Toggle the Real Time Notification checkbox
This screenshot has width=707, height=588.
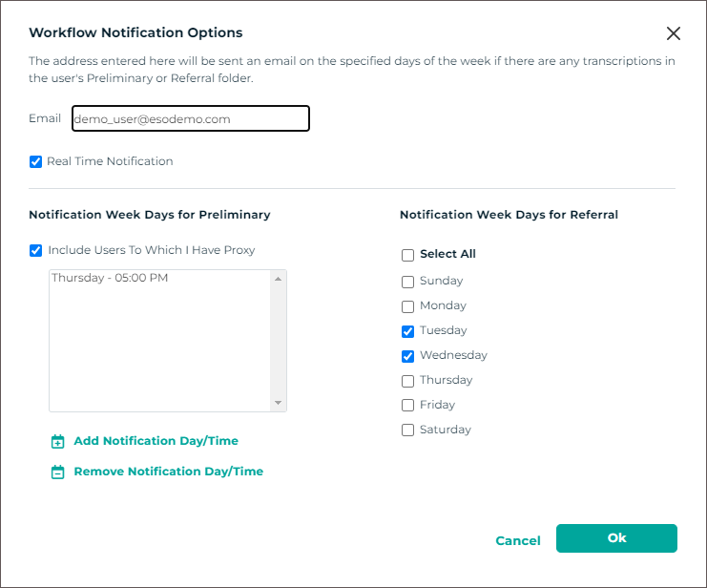point(36,162)
